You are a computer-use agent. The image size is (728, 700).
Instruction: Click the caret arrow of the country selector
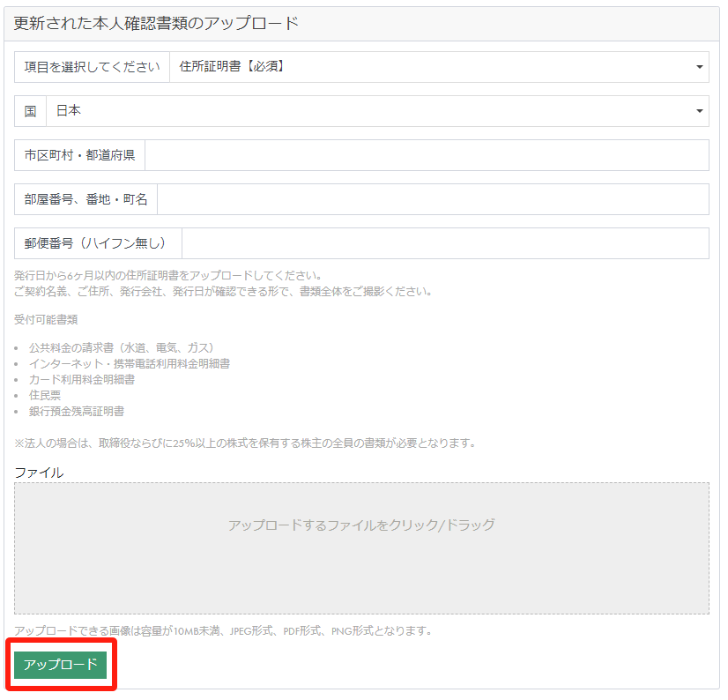click(699, 111)
